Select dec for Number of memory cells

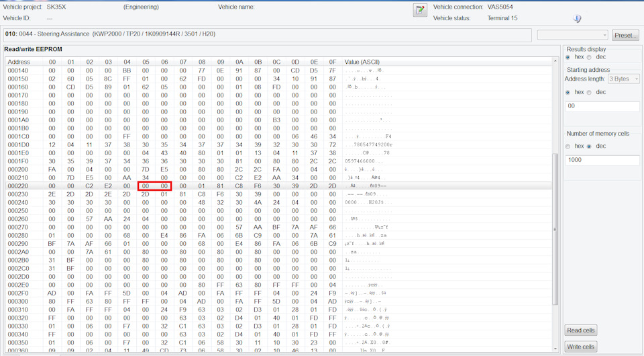pos(590,146)
